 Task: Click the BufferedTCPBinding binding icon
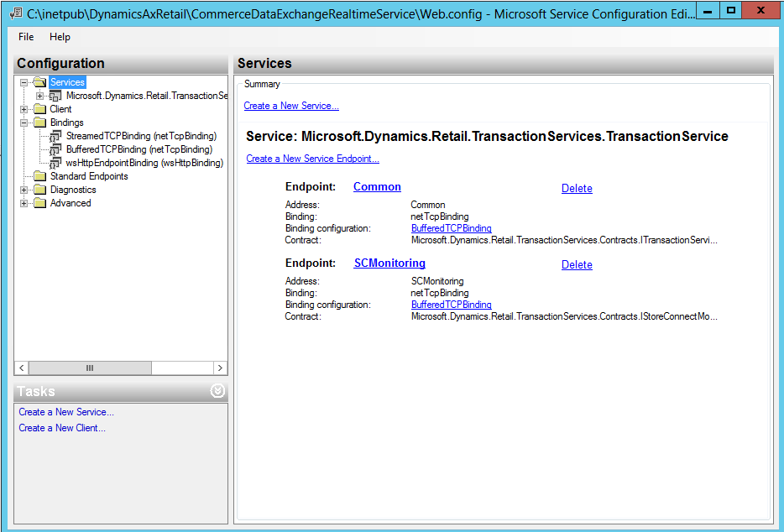pyautogui.click(x=56, y=149)
